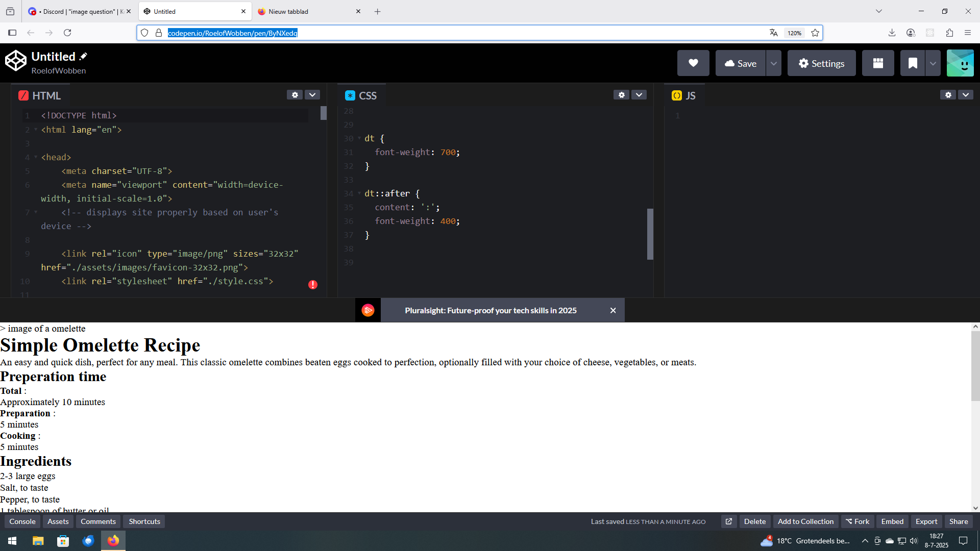Screen dimensions: 980x551
Task: Open Firefox extensions puzzle icon
Action: click(x=949, y=33)
